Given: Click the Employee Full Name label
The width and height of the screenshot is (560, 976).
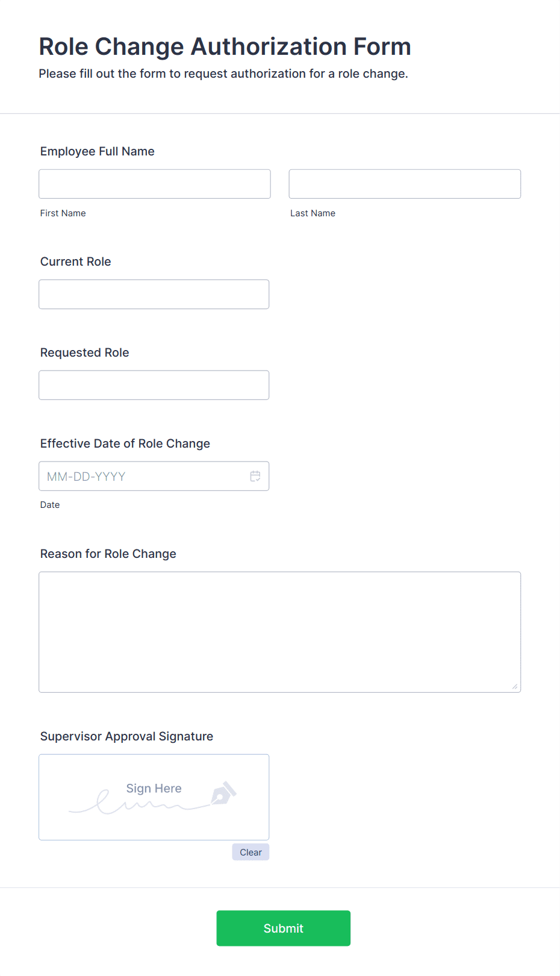Looking at the screenshot, I should [x=98, y=151].
